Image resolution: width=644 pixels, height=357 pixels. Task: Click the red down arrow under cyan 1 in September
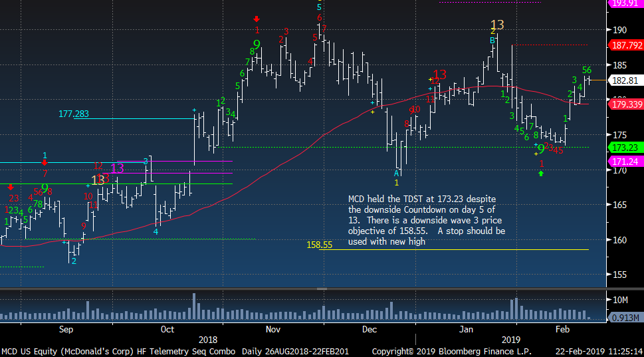(x=45, y=163)
